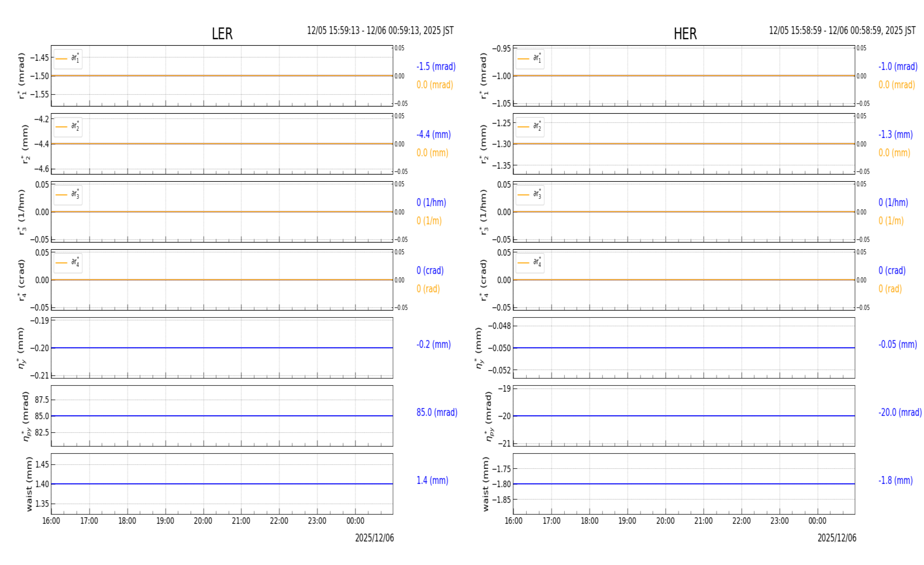Screen dimensions: 924x565
Task: Click the LER r1* (mrad) axis label
Action: pos(22,76)
